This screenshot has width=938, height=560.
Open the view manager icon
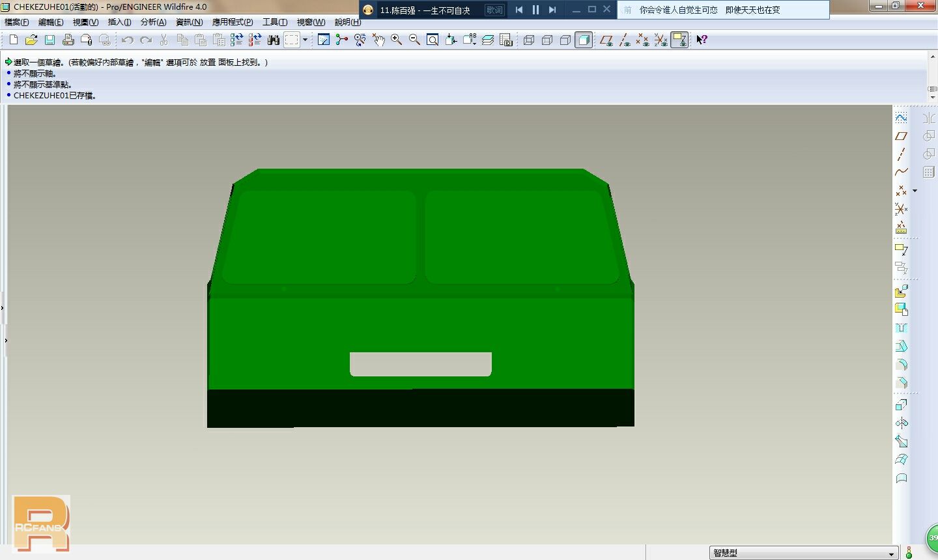(505, 40)
